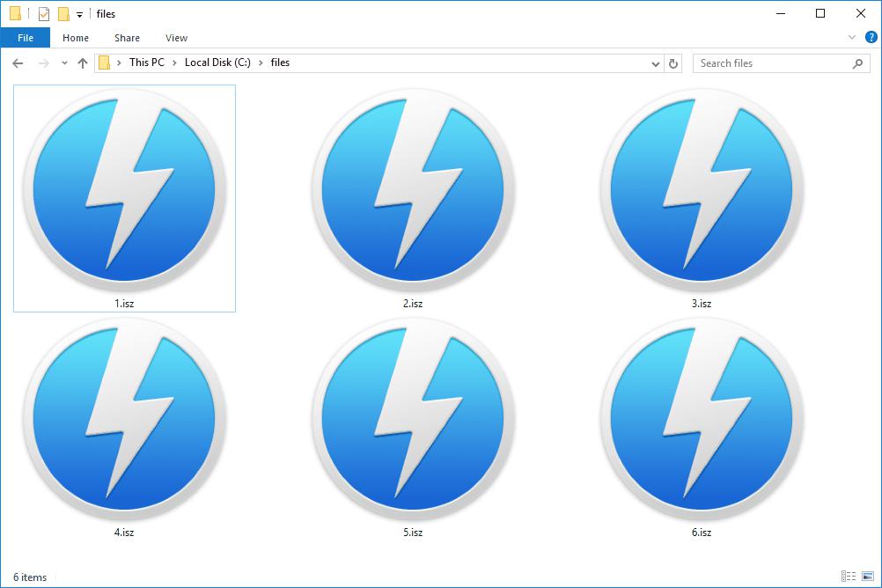Open Customize Quick Access Toolbar dropdown
This screenshot has width=882, height=588.
pos(79,15)
